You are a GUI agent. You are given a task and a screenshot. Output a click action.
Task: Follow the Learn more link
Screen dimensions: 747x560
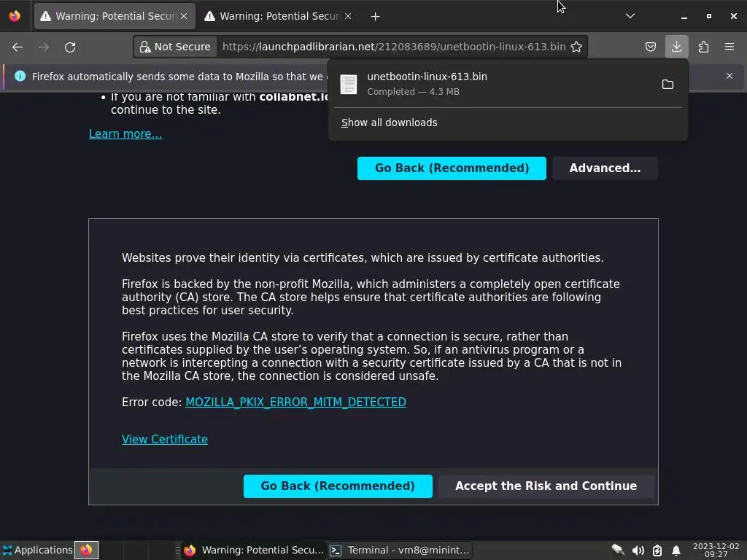click(125, 134)
